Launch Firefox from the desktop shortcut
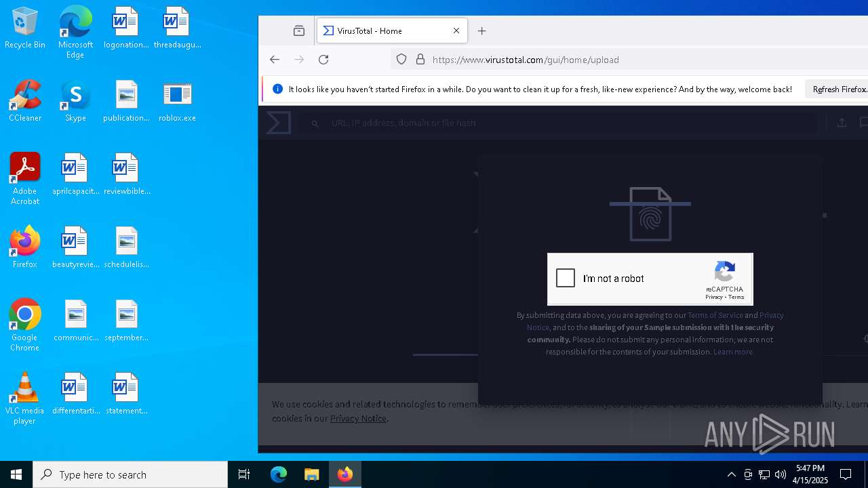This screenshot has width=868, height=488. point(25,247)
